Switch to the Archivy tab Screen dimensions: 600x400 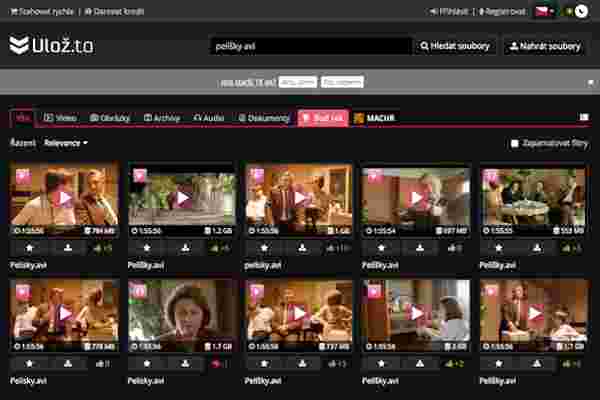click(x=162, y=118)
